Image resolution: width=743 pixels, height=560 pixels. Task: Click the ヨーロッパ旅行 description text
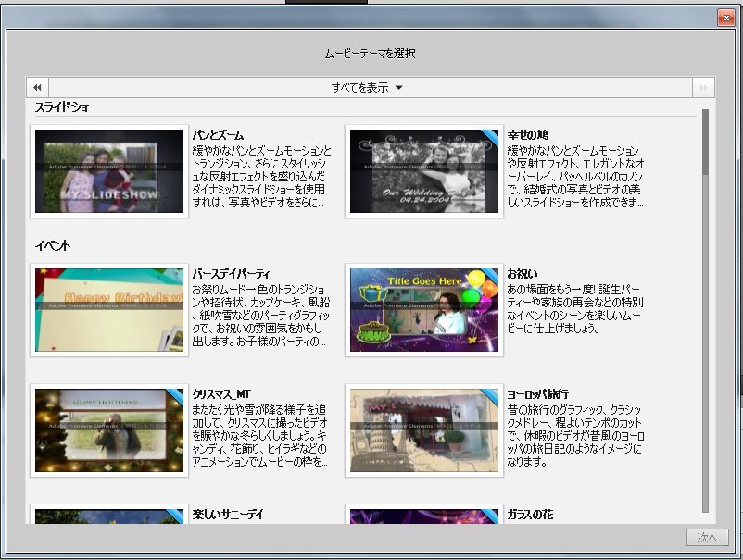coord(575,435)
